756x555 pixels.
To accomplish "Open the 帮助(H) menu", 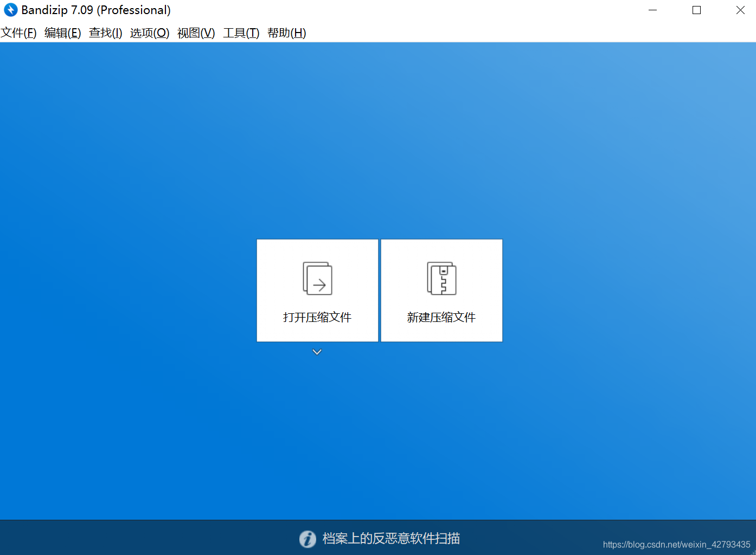I will click(287, 33).
